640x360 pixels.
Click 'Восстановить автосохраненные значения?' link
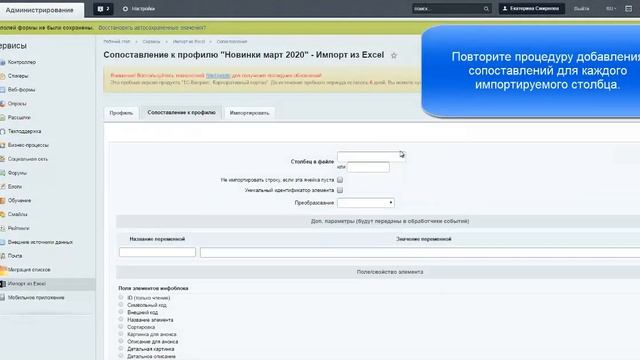click(152, 28)
